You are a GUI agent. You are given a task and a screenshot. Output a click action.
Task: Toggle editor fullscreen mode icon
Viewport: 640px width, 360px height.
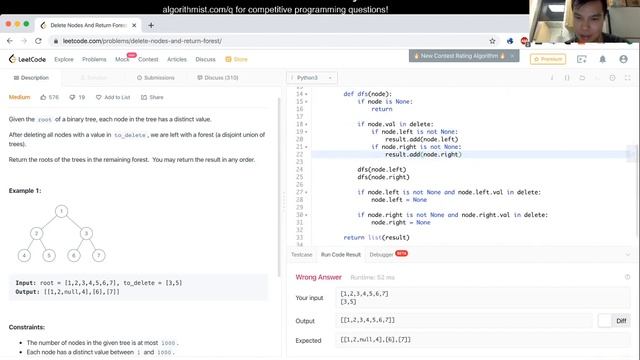point(627,78)
